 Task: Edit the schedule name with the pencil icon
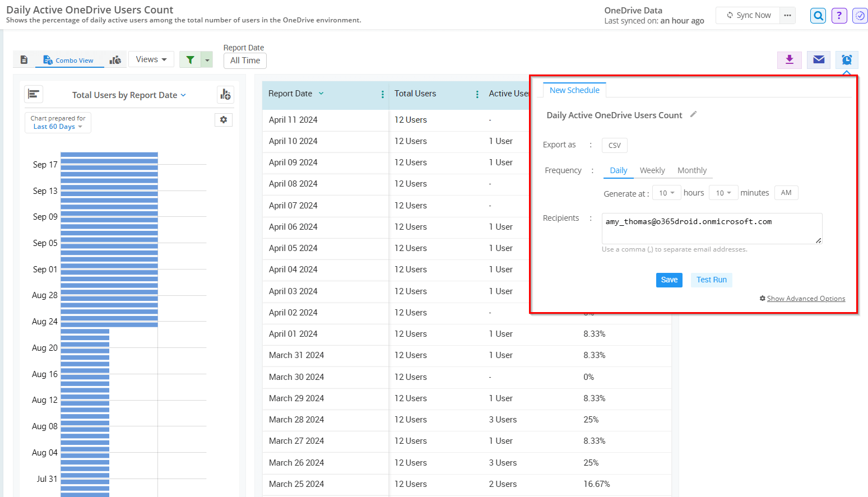click(693, 114)
